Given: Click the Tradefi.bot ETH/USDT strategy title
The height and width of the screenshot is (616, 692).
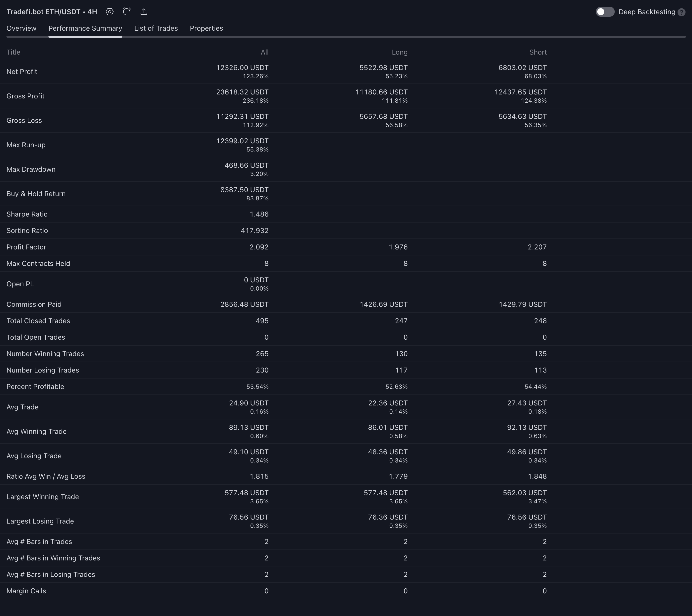Looking at the screenshot, I should tap(51, 12).
